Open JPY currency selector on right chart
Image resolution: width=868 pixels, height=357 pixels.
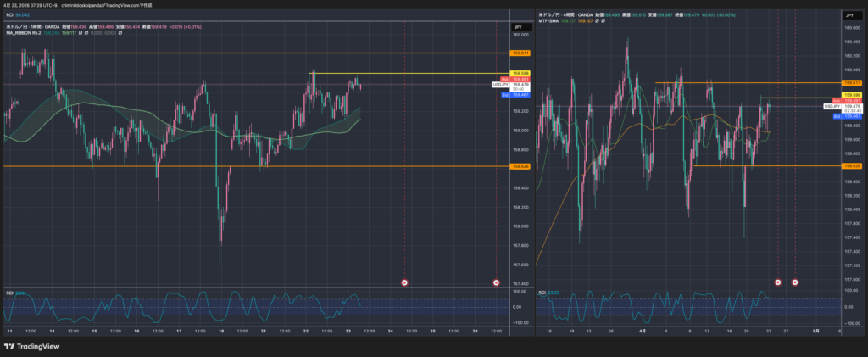coord(849,15)
